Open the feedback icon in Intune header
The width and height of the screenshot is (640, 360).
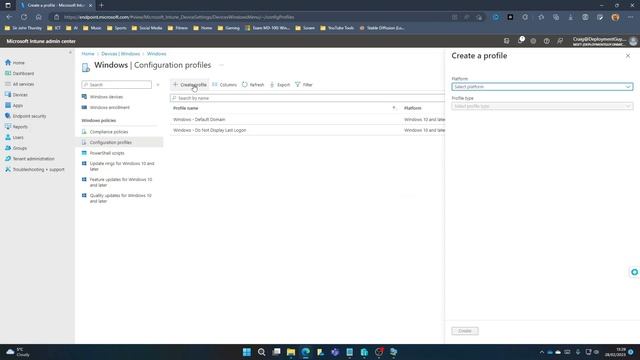[x=560, y=41]
